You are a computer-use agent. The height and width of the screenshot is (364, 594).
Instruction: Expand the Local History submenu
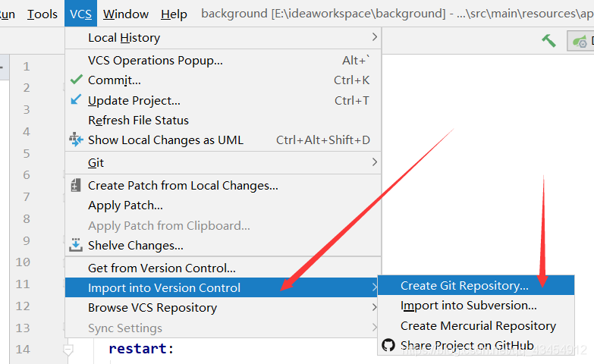coord(374,37)
